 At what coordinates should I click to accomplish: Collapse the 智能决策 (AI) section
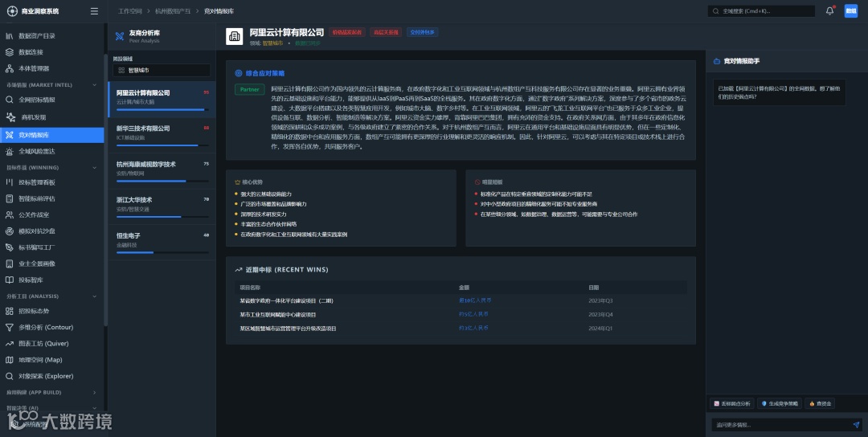point(94,408)
